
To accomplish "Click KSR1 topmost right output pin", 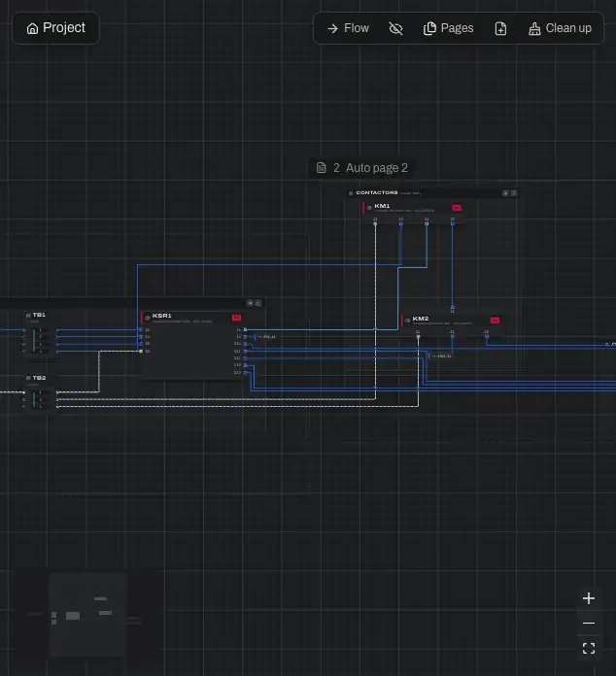I will (245, 330).
